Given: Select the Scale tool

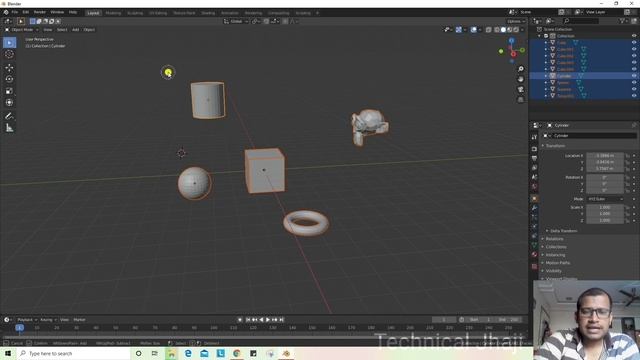Looking at the screenshot, I should point(9,91).
